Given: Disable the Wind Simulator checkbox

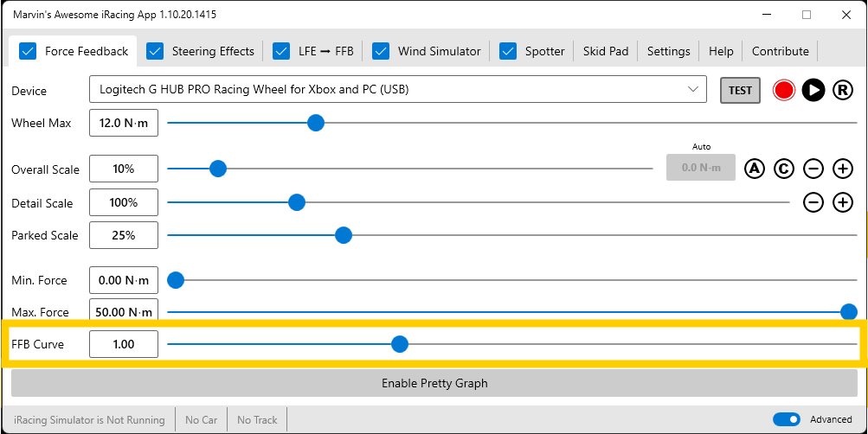Looking at the screenshot, I should [381, 51].
